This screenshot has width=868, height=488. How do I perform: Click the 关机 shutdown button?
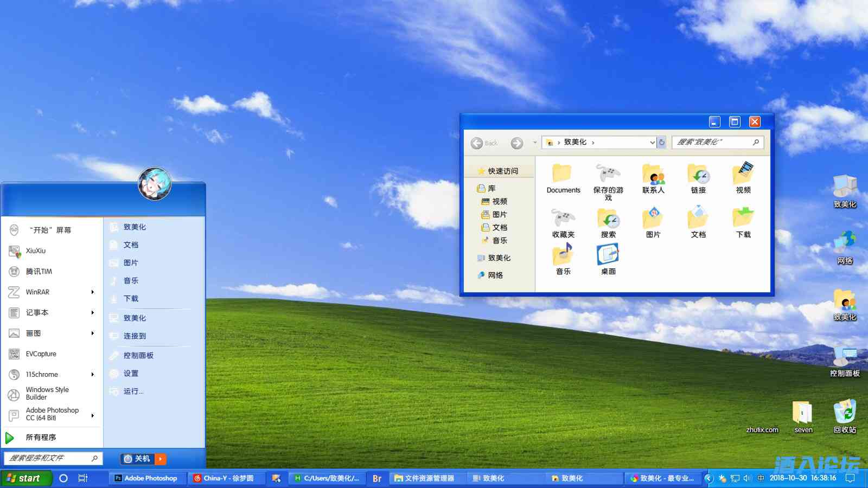pyautogui.click(x=140, y=459)
